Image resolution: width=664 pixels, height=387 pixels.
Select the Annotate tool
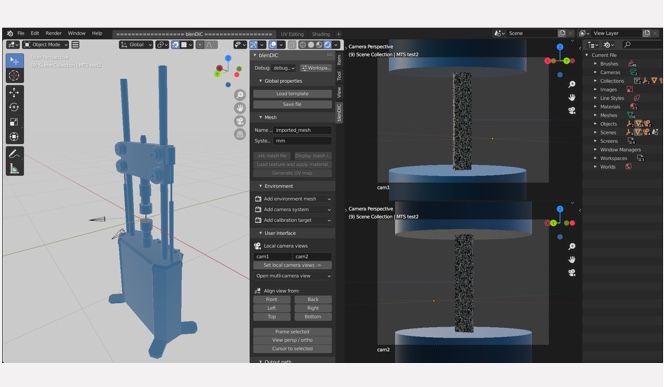(14, 154)
